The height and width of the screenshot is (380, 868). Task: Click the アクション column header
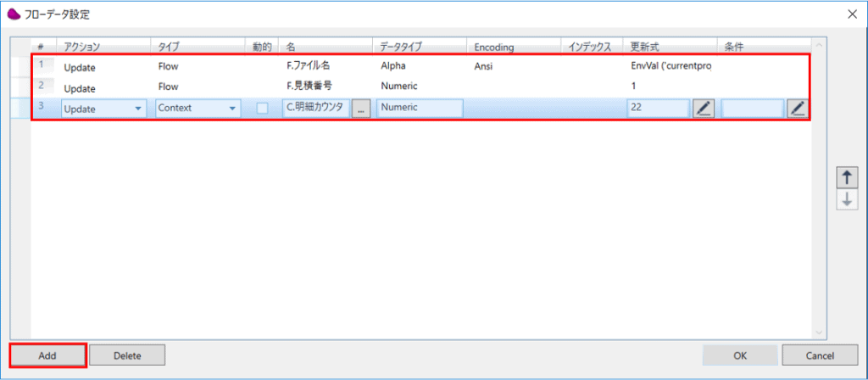click(x=102, y=46)
